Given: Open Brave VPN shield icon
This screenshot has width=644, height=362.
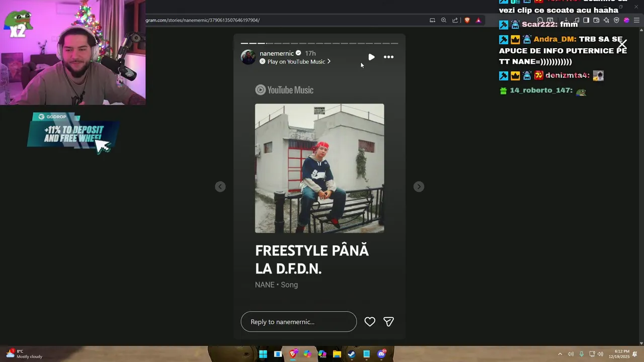Looking at the screenshot, I should pos(616,20).
